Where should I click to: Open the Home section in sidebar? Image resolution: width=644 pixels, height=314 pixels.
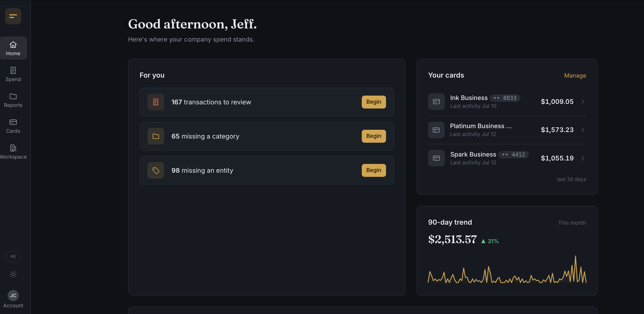[13, 48]
